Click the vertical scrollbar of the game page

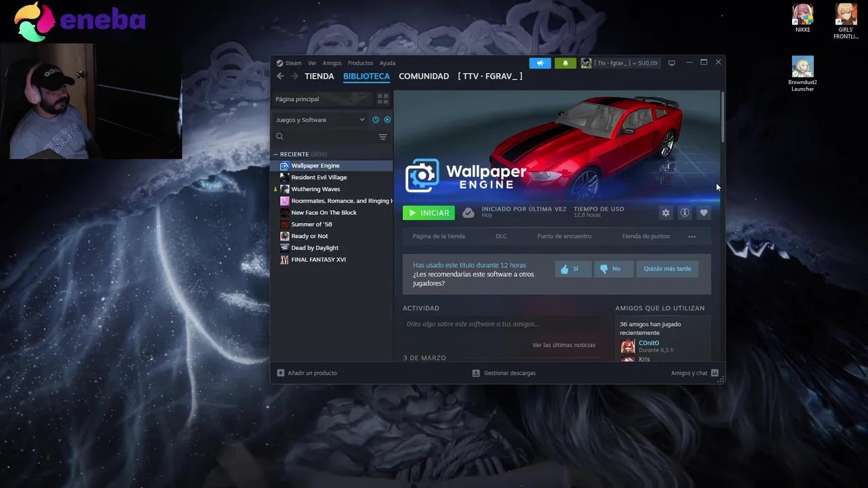coord(722,118)
